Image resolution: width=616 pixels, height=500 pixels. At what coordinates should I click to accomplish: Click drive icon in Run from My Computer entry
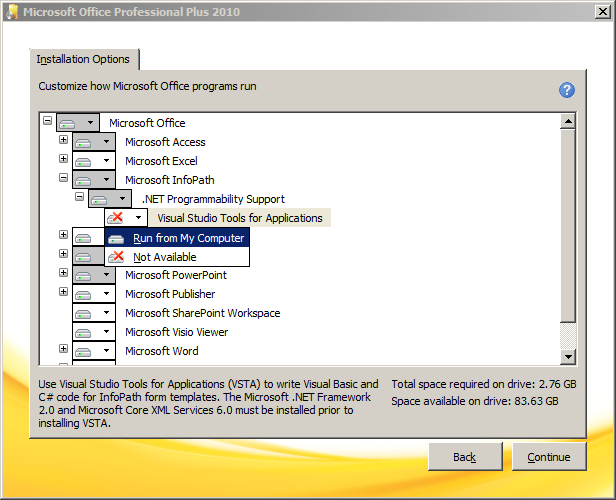pyautogui.click(x=116, y=239)
